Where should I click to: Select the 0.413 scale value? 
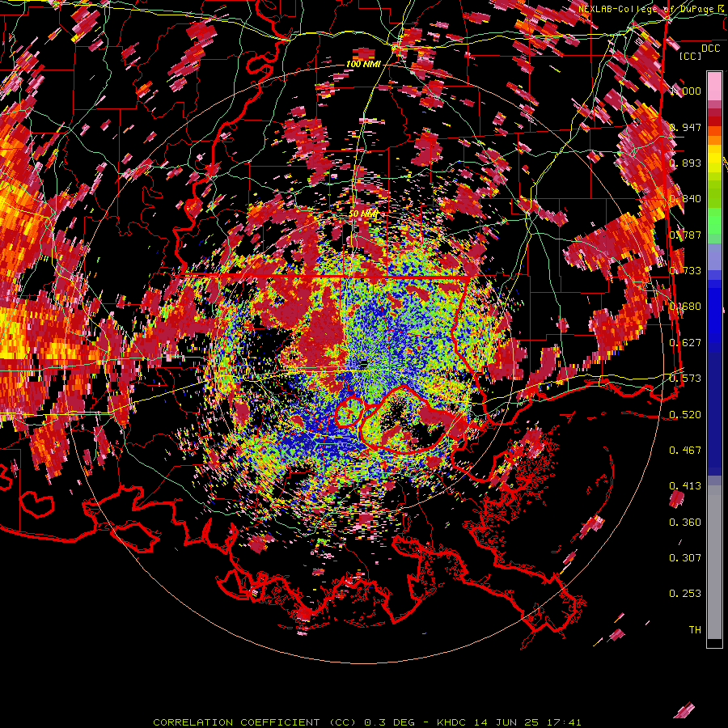click(x=685, y=486)
